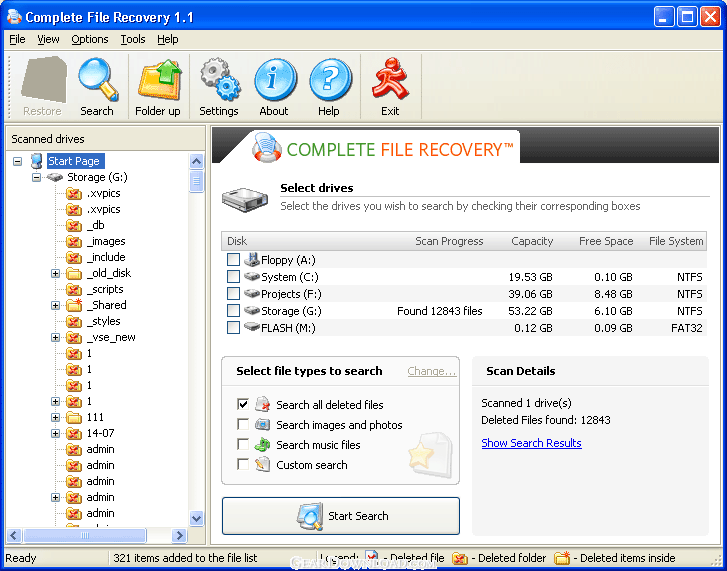727x571 pixels.
Task: Click the folder icon beside _Shared
Action: tap(74, 305)
